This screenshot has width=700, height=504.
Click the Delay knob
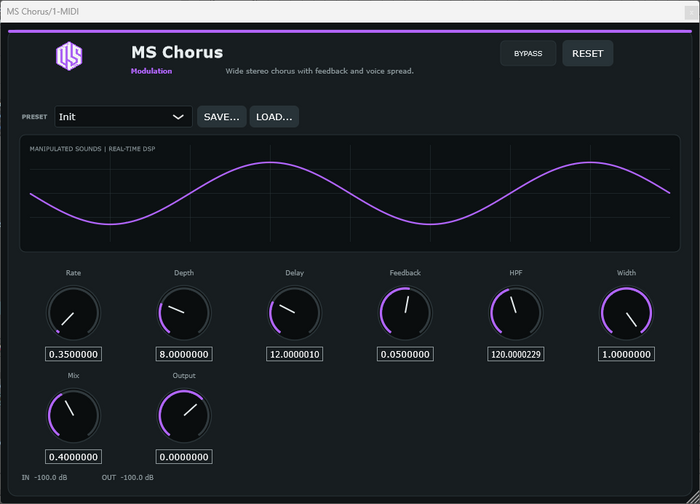tap(295, 313)
